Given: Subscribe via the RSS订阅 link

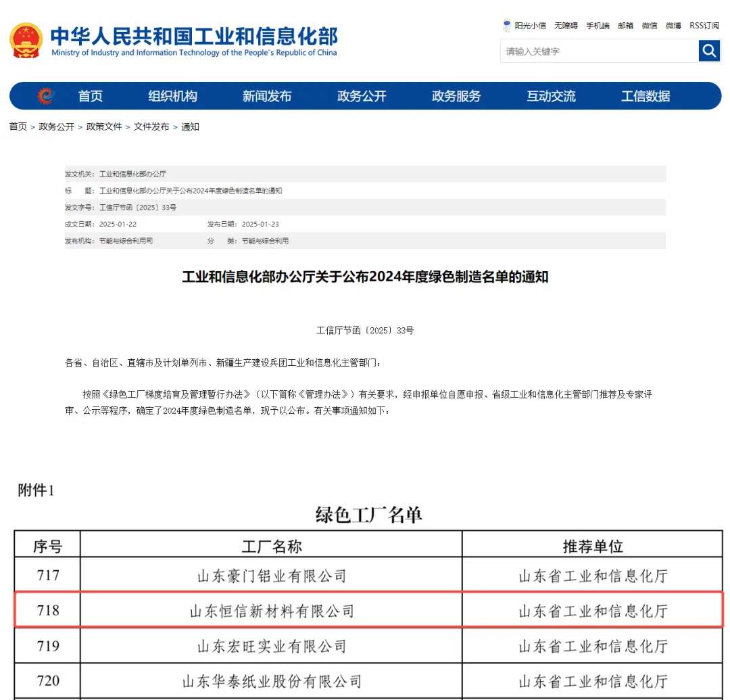Looking at the screenshot, I should pos(704,26).
